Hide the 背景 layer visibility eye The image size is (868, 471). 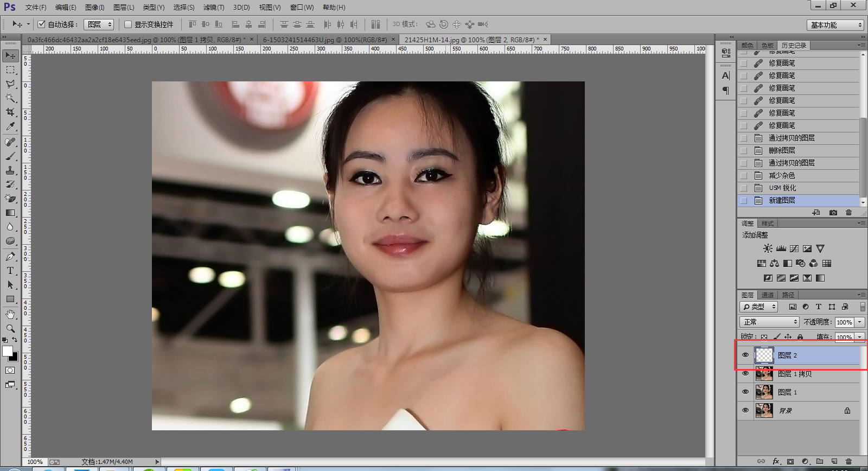click(745, 410)
